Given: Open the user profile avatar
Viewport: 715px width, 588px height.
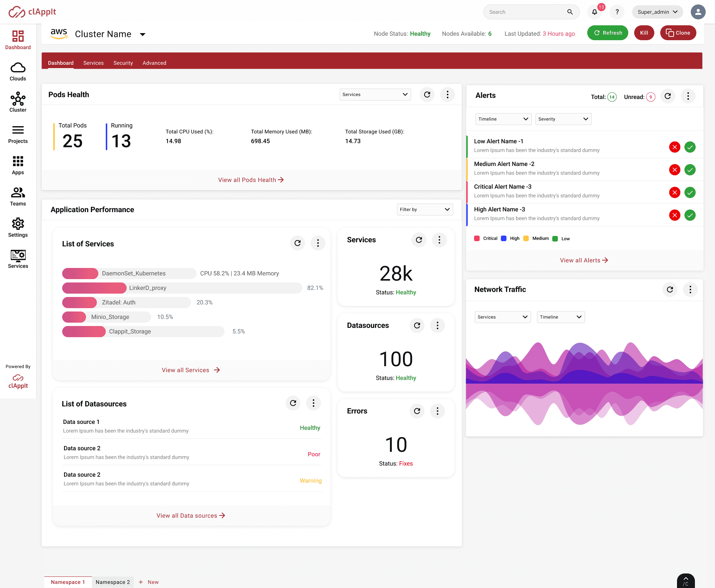Looking at the screenshot, I should 698,12.
